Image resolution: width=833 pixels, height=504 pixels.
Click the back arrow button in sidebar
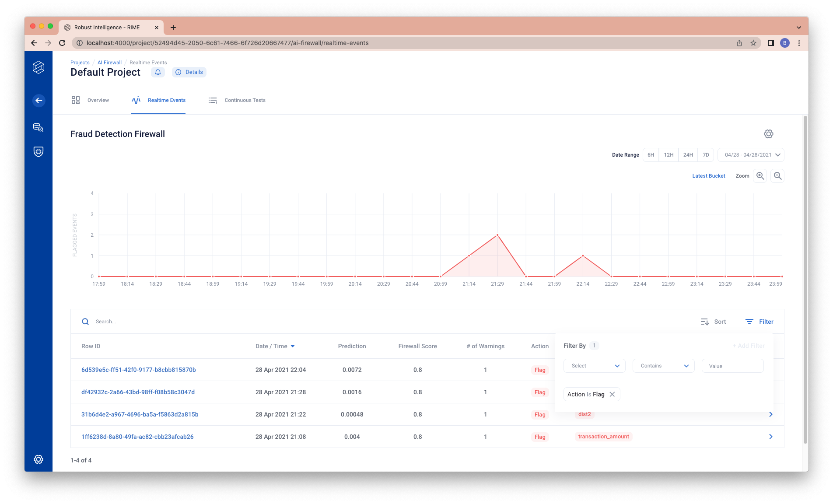(38, 101)
